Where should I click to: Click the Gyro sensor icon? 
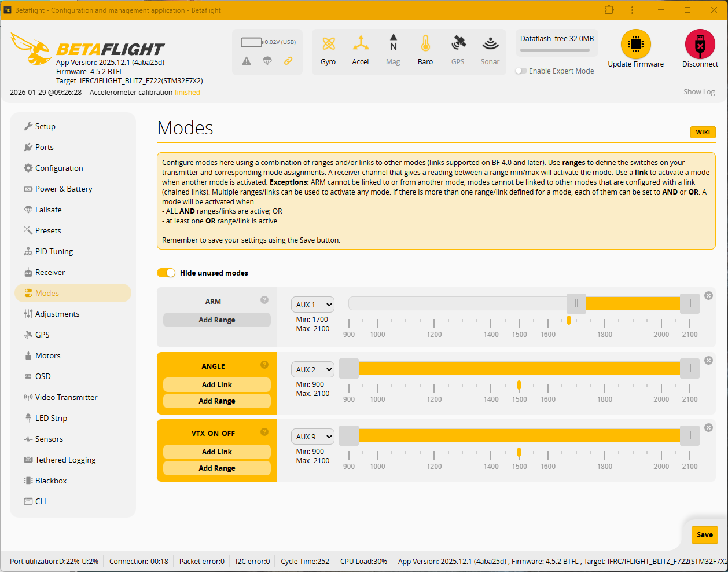pyautogui.click(x=328, y=44)
